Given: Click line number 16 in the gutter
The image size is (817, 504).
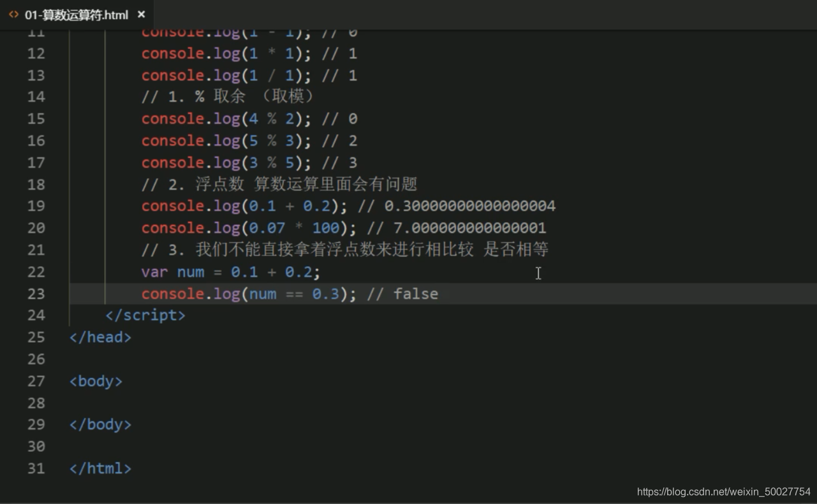Looking at the screenshot, I should (x=36, y=141).
